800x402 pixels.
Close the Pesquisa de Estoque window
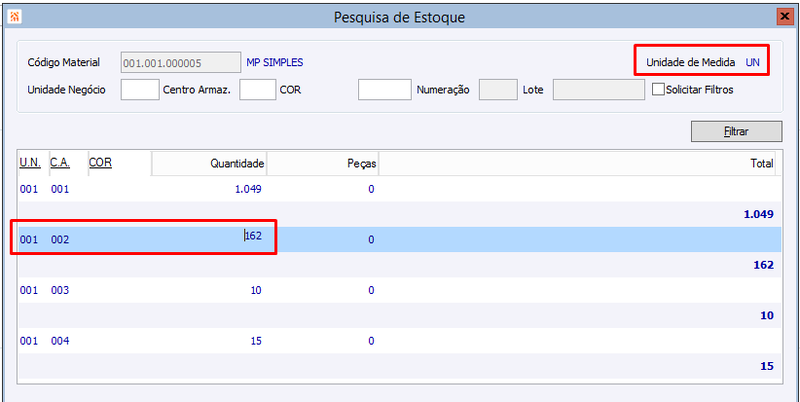784,17
